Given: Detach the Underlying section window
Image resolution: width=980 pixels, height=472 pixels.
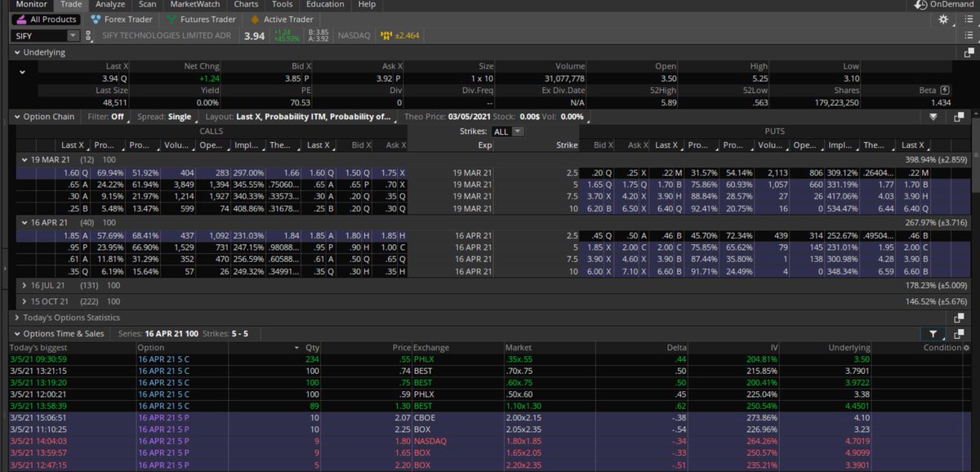Looking at the screenshot, I should (970, 52).
